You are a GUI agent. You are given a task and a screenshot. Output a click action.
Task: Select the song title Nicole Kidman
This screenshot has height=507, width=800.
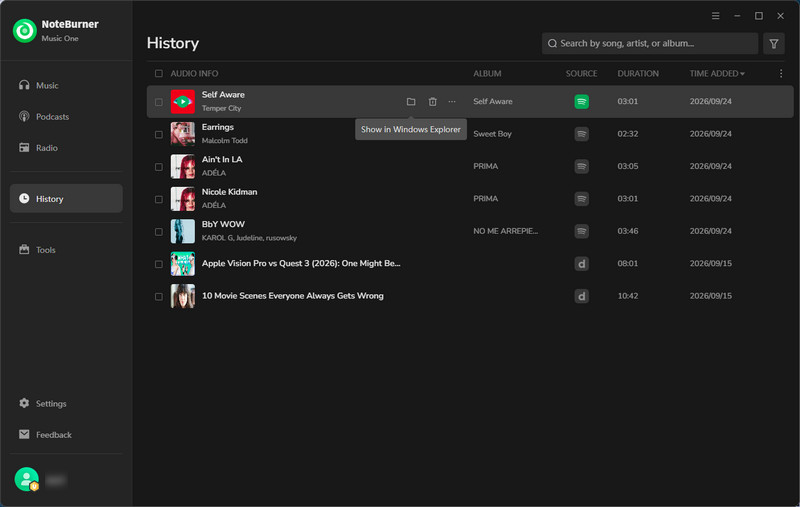[230, 192]
